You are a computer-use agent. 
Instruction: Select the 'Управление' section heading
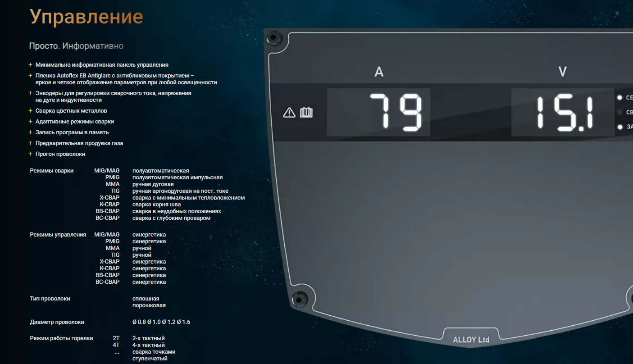(86, 17)
